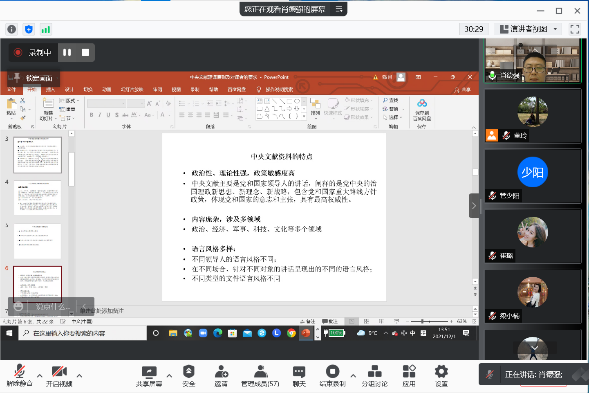Click the 查找 find button in ribbon
Viewport: 589px width, 393px height.
click(391, 100)
